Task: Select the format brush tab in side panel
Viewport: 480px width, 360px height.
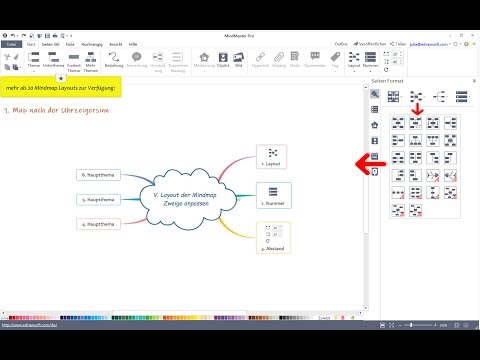Action: 375,94
